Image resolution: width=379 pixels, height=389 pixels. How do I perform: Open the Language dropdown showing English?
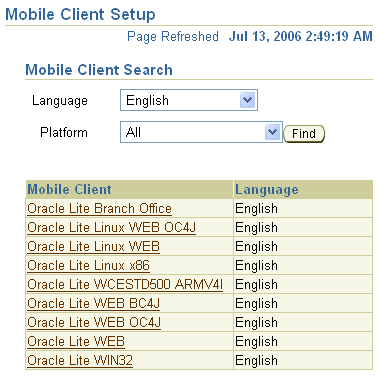189,100
